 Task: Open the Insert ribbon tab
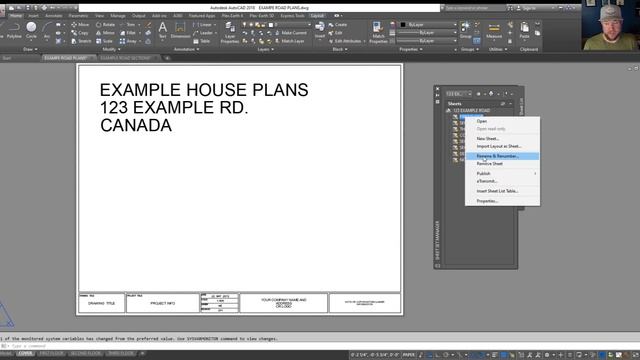click(33, 16)
